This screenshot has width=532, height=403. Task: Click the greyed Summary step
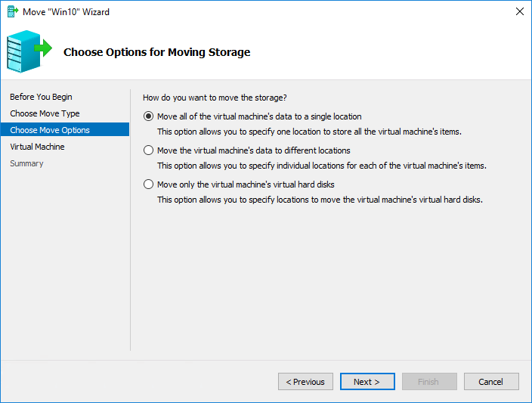tap(26, 163)
